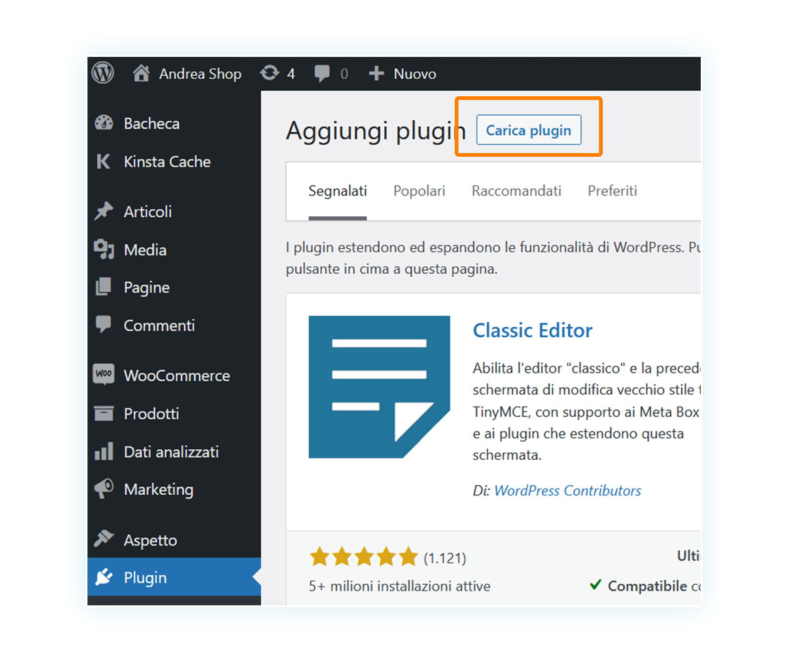Screen dimensions: 812x651
Task: Go to Media in the sidebar
Action: [x=145, y=250]
